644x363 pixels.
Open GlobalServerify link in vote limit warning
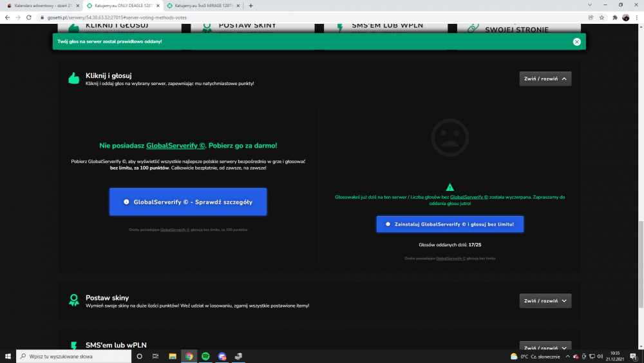point(469,197)
